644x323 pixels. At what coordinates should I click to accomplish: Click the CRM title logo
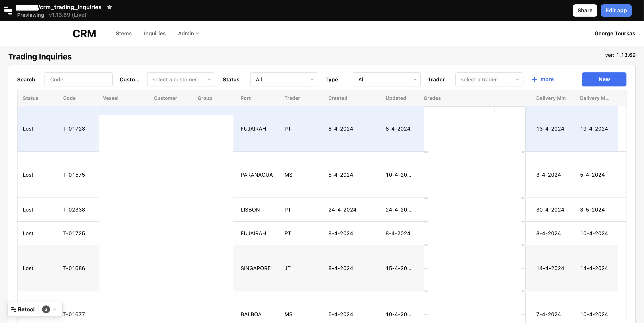(x=84, y=34)
